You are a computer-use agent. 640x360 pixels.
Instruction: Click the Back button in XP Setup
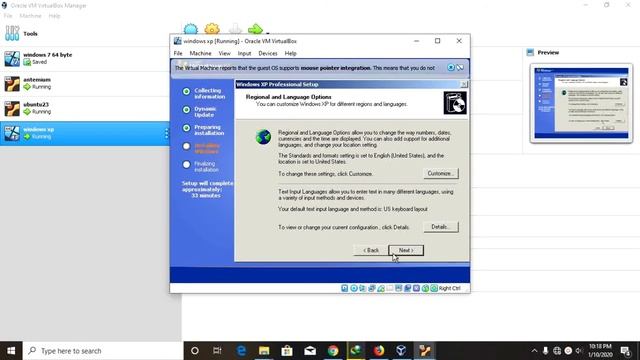(371, 250)
